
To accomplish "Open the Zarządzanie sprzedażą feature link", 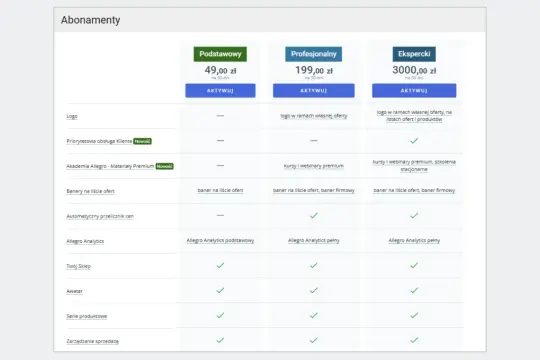I will coord(92,341).
